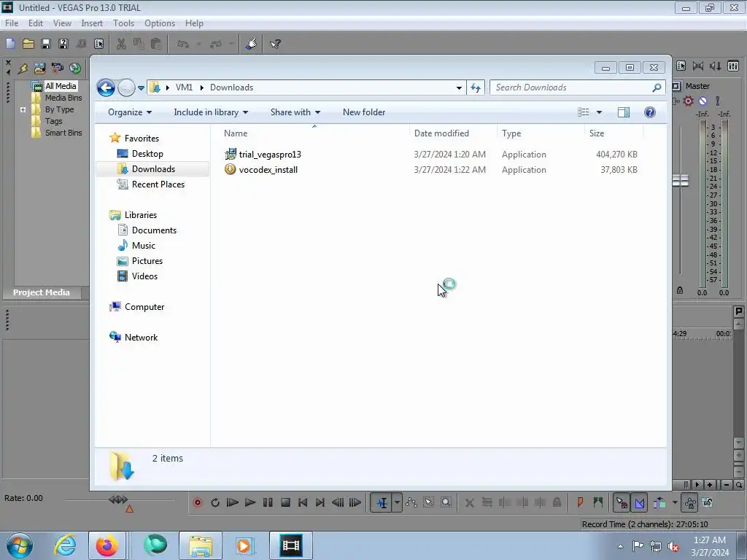The height and width of the screenshot is (560, 747).
Task: Click the Capture Video icon in Project Media
Action: click(x=57, y=69)
